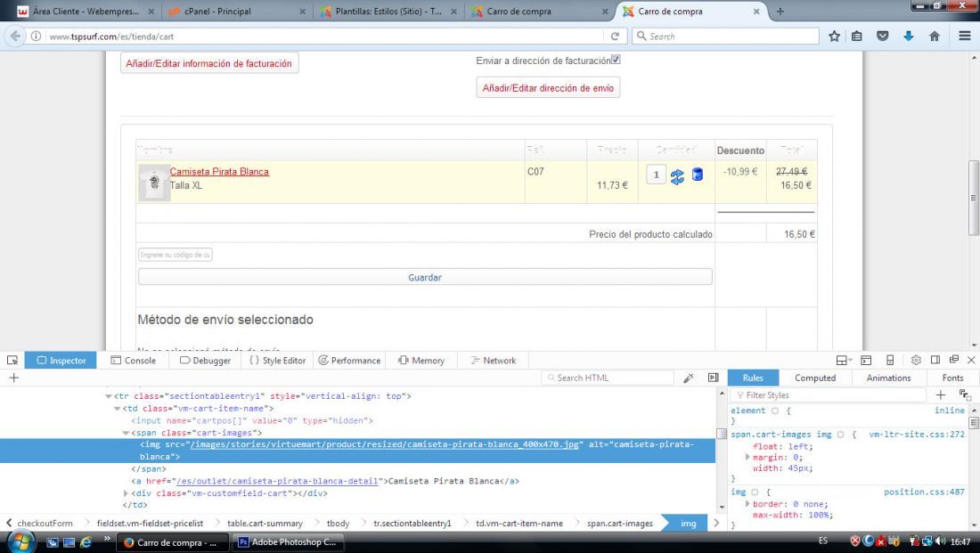Dock devtools to side icon
Screen dimensions: 980x553
pos(935,360)
